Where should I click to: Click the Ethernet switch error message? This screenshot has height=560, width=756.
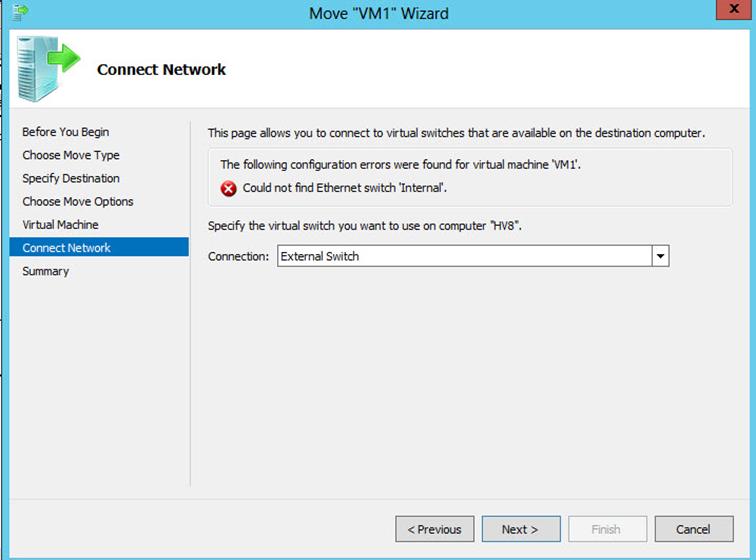[345, 188]
